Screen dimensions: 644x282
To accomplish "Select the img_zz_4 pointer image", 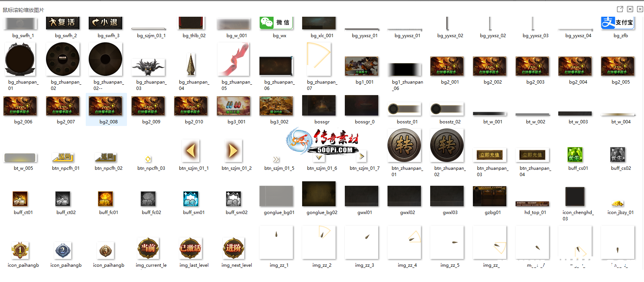I will (404, 242).
